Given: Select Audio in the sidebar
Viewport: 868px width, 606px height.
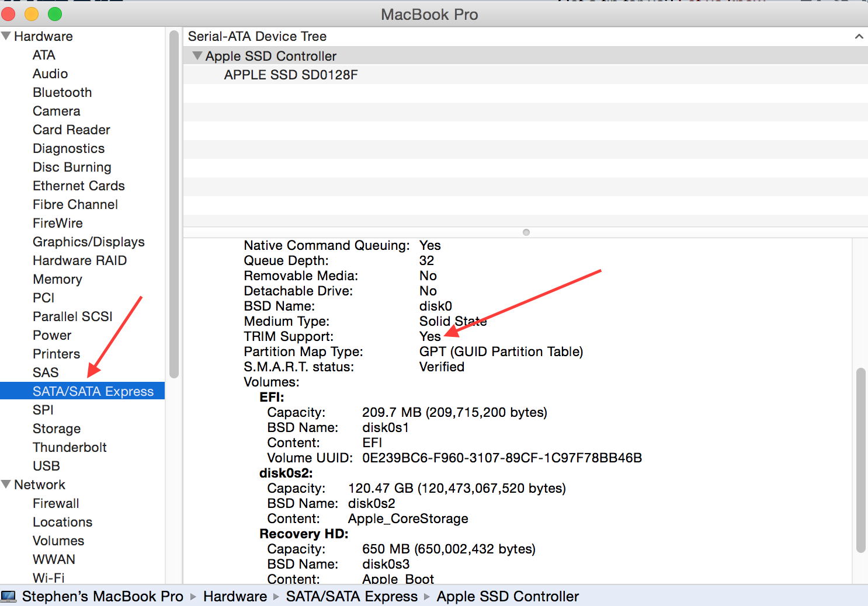Looking at the screenshot, I should (50, 74).
